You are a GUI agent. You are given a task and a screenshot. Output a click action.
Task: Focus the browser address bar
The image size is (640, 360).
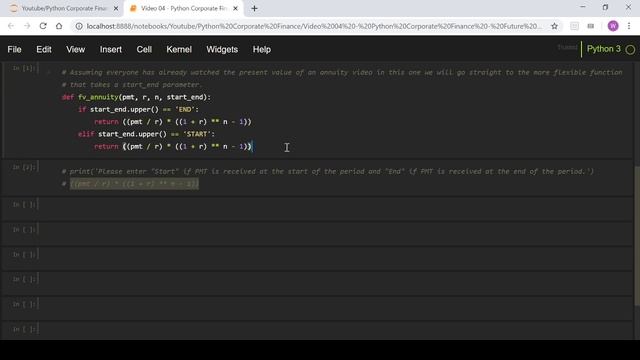point(313,26)
